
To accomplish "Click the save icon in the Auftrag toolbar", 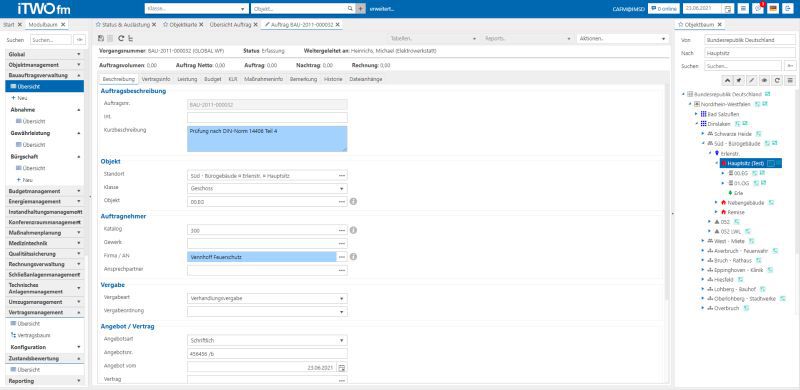I will [x=101, y=38].
